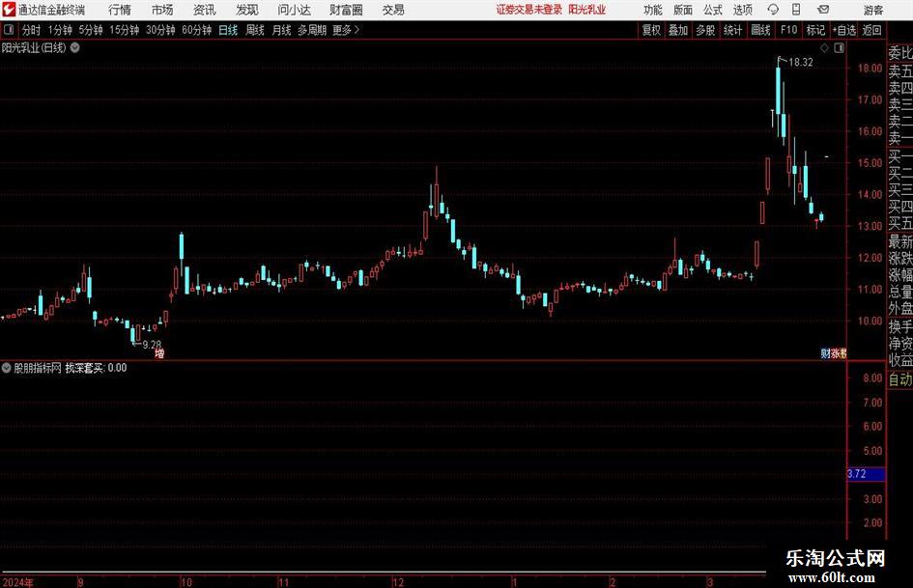This screenshot has height=588, width=913.
Task: Click the 返回 back button
Action: pyautogui.click(x=871, y=30)
